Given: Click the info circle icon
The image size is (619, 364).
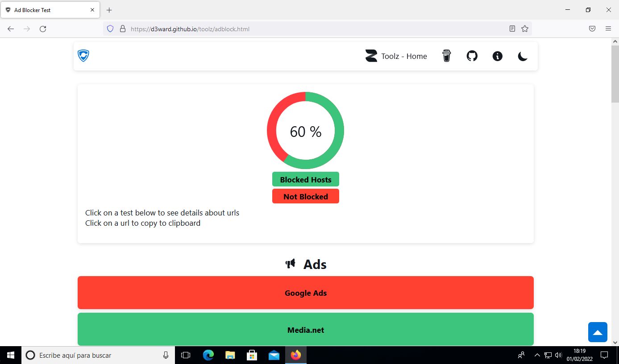Looking at the screenshot, I should [497, 56].
